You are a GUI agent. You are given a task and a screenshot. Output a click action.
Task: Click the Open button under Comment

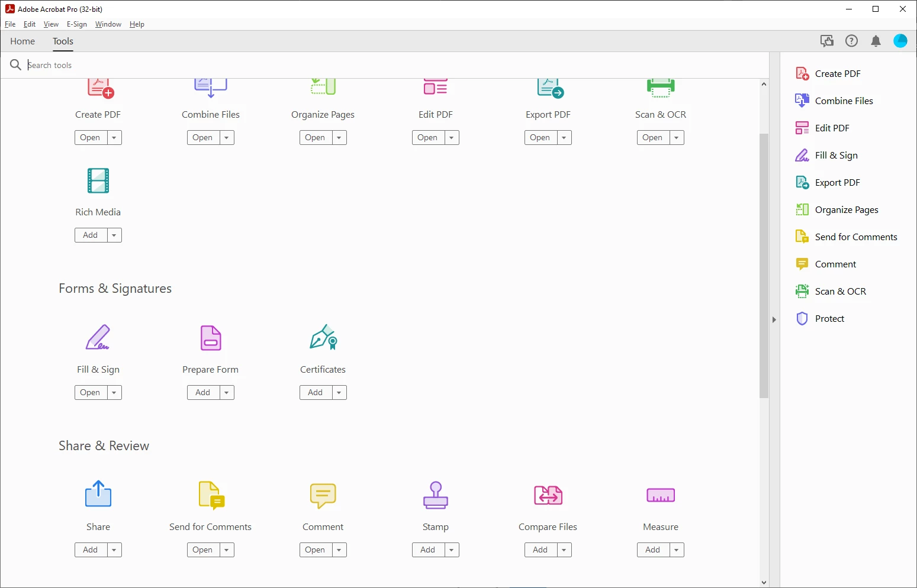[316, 550]
